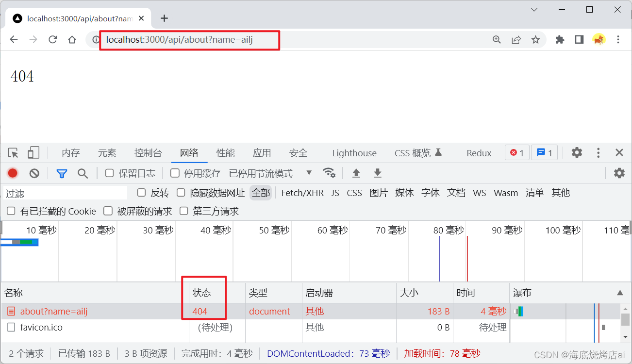The width and height of the screenshot is (632, 364).
Task: Activate the inspect element picker
Action: 13,153
